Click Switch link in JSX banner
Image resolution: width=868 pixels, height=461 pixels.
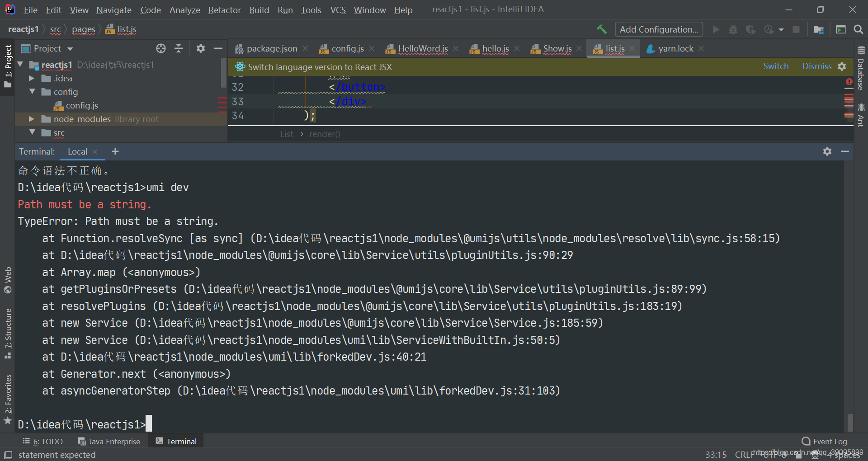(x=776, y=66)
